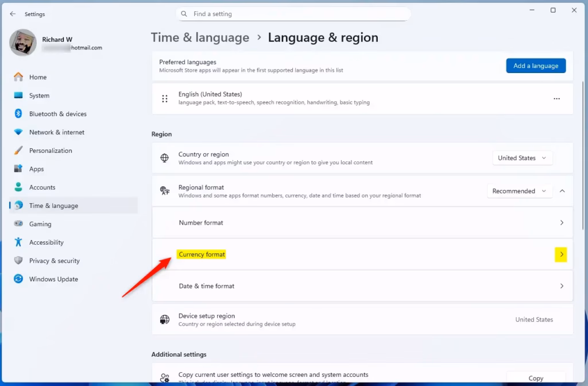Viewport: 588px width, 386px height.
Task: Click the drag handle for English (United States)
Action: pos(165,99)
